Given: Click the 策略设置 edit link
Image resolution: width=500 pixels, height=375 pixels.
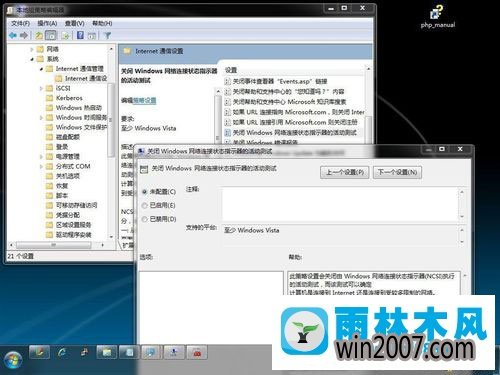Looking at the screenshot, I should [x=145, y=100].
